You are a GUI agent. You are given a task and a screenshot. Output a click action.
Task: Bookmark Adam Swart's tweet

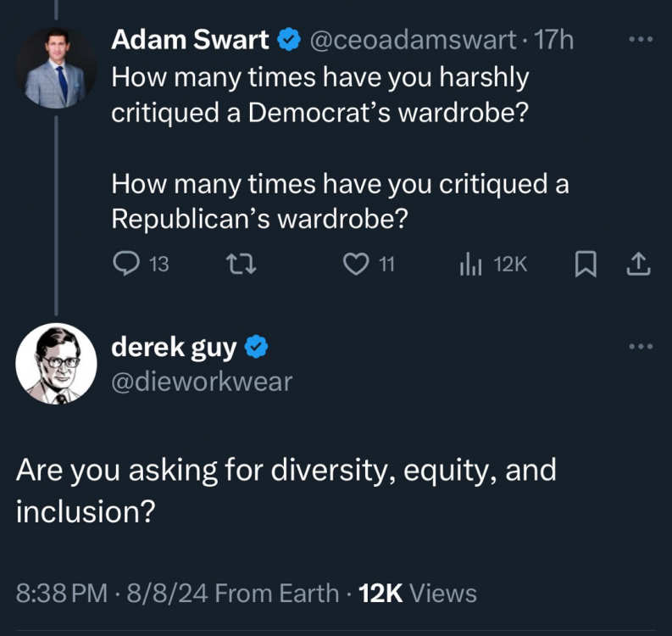[585, 265]
